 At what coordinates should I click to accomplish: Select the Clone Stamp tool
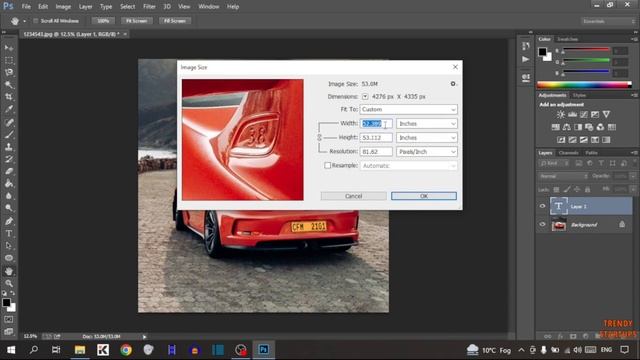tap(9, 147)
